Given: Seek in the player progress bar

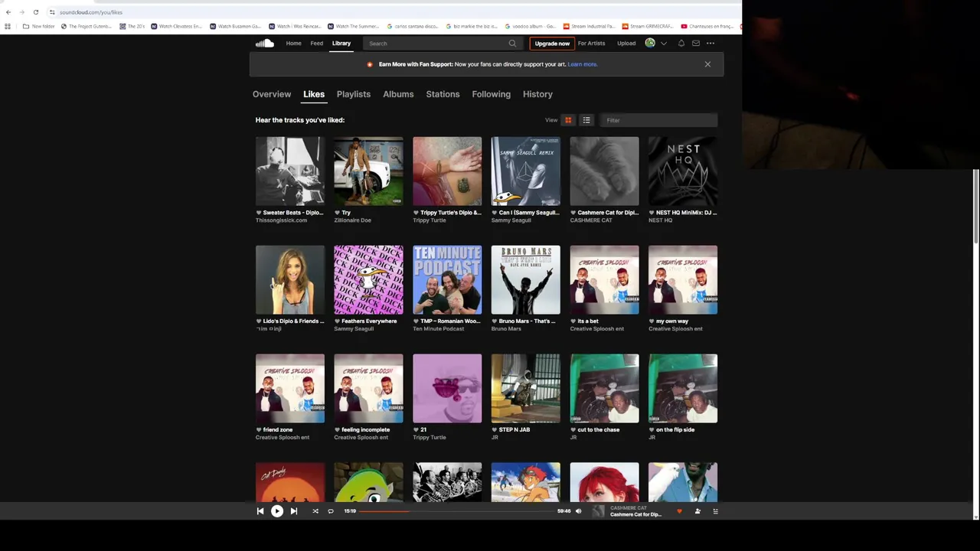Looking at the screenshot, I should (x=457, y=511).
